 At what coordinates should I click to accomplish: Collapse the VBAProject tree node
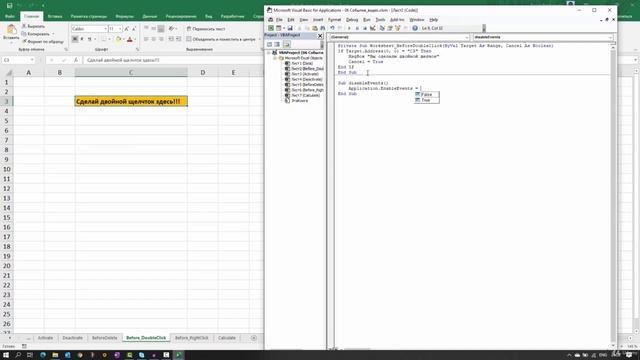269,53
